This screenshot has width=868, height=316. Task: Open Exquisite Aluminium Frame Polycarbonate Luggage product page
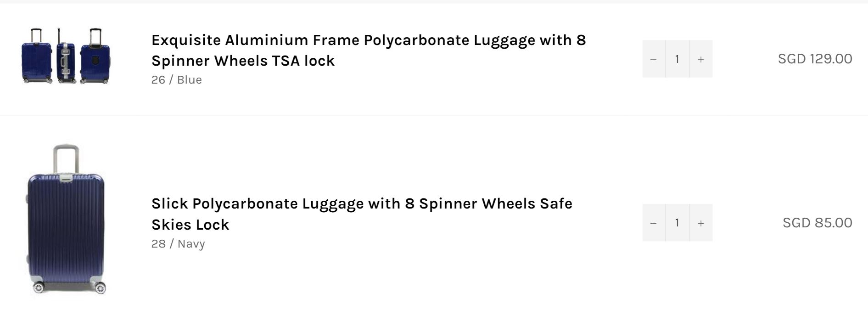point(369,50)
